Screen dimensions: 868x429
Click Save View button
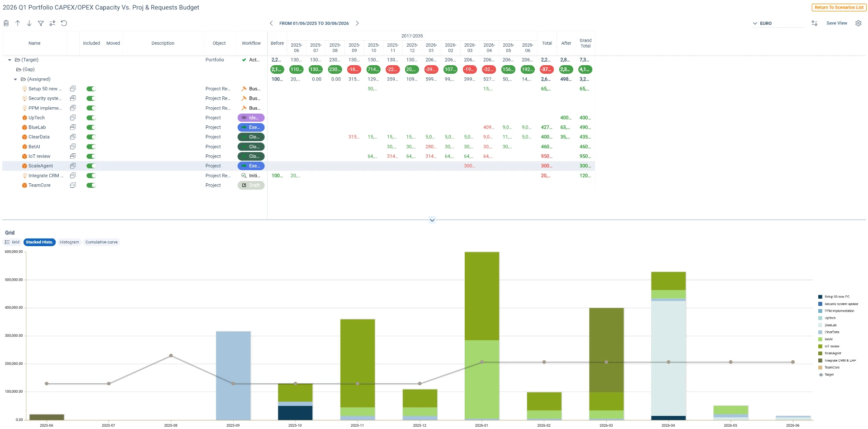(837, 23)
